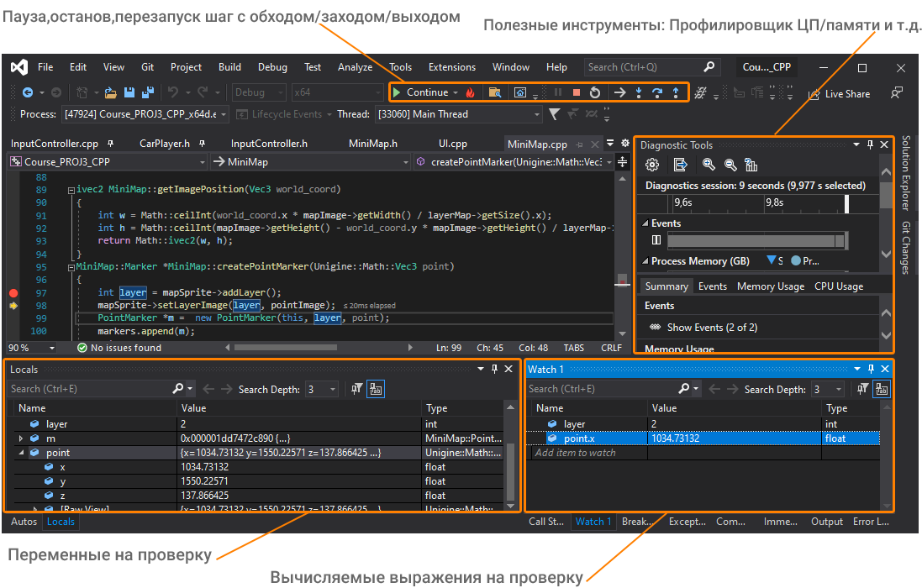This screenshot has width=922, height=588.
Task: Toggle the breakpoint on line 97
Action: (13, 292)
